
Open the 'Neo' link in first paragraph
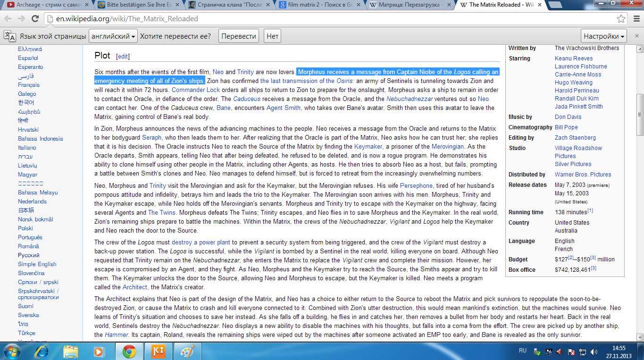click(x=218, y=72)
